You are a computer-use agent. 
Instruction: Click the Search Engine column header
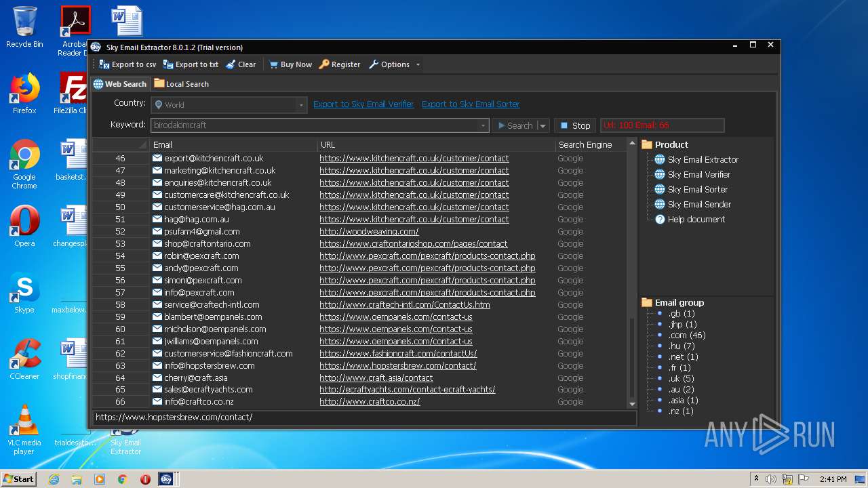point(590,144)
